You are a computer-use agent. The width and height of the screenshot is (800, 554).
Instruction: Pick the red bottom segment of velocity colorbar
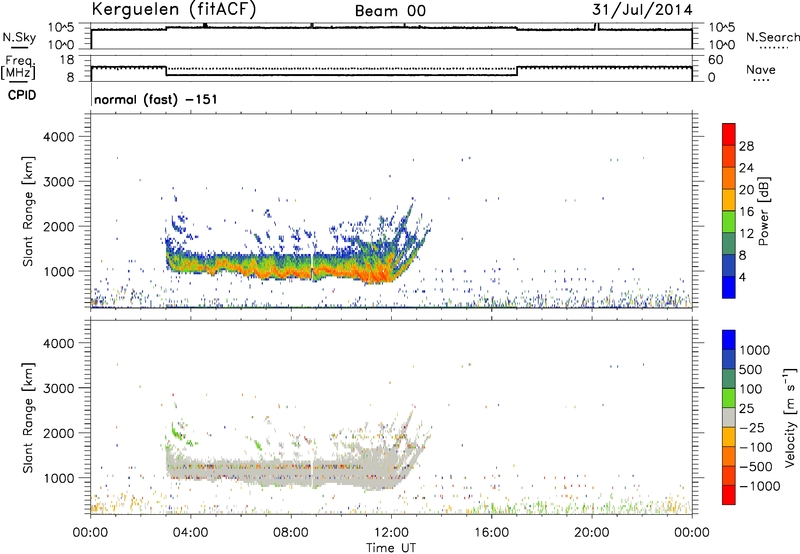(729, 495)
